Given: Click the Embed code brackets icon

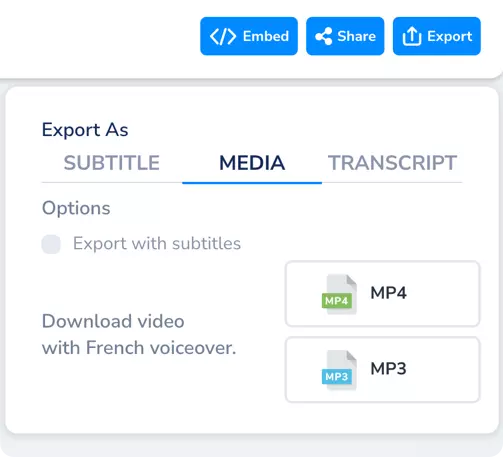Looking at the screenshot, I should [x=223, y=36].
